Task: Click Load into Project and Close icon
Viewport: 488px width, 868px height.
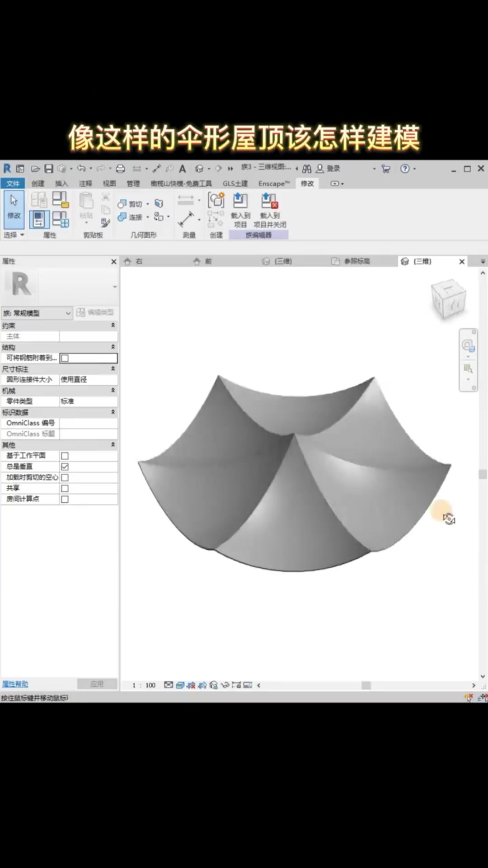Action: pyautogui.click(x=269, y=201)
